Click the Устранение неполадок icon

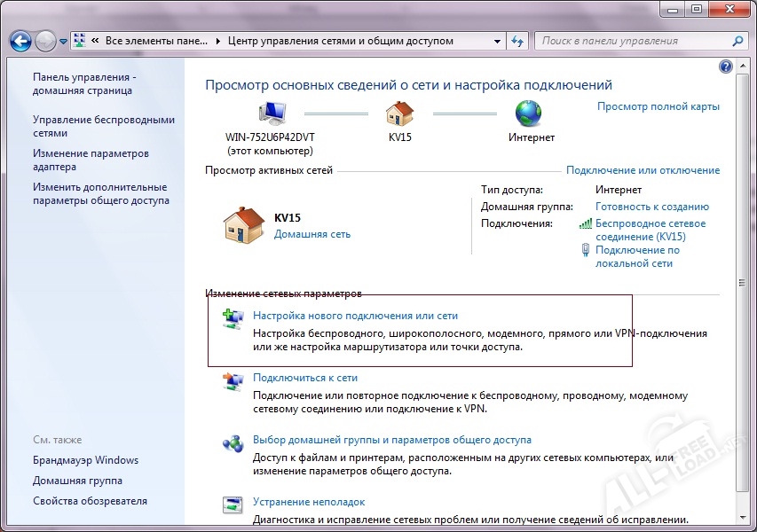tap(233, 503)
